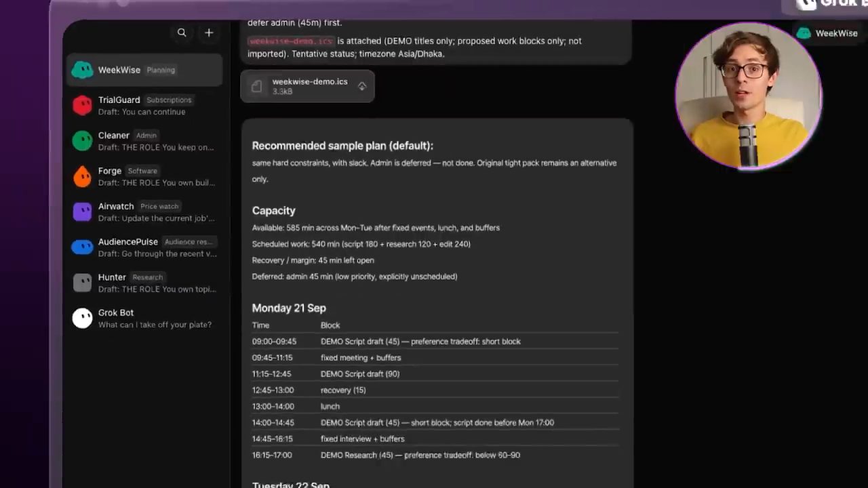This screenshot has height=488, width=868.
Task: Click the "recovery (15)" block cell
Action: click(343, 390)
